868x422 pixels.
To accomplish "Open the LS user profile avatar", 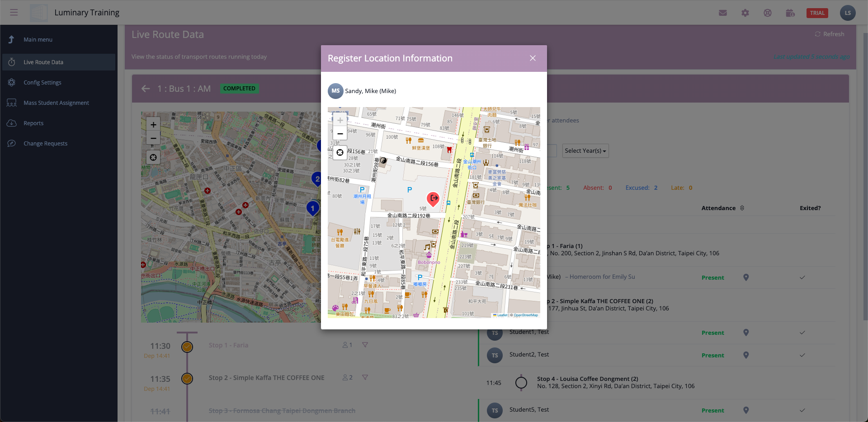I will click(848, 13).
